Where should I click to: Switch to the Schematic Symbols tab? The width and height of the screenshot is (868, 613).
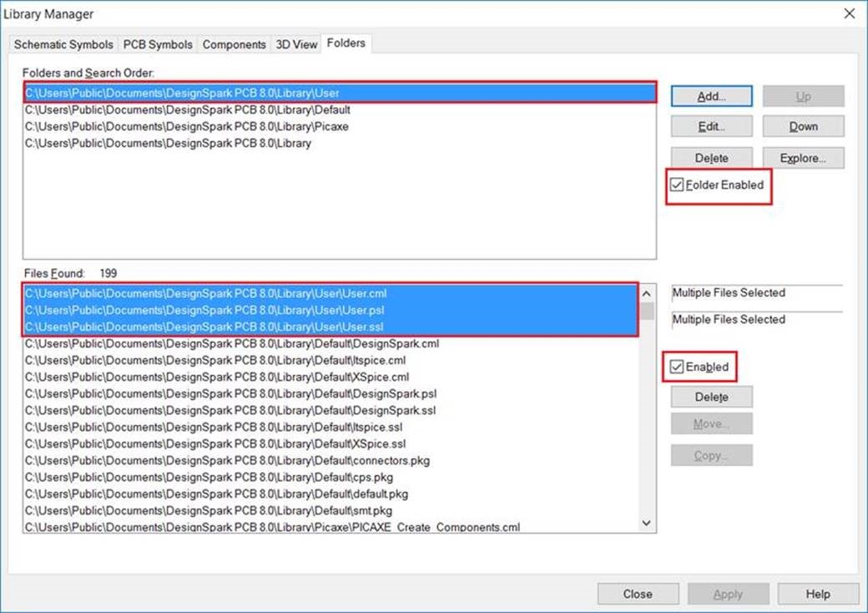[x=64, y=44]
